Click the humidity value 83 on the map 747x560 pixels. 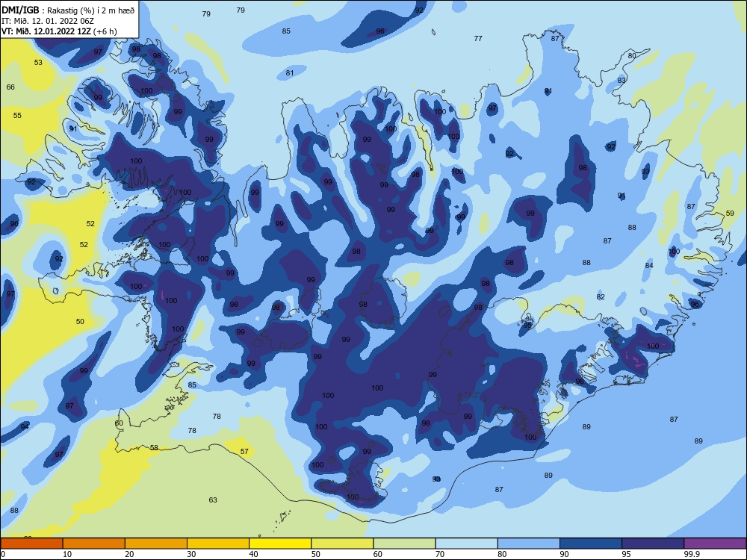622,81
